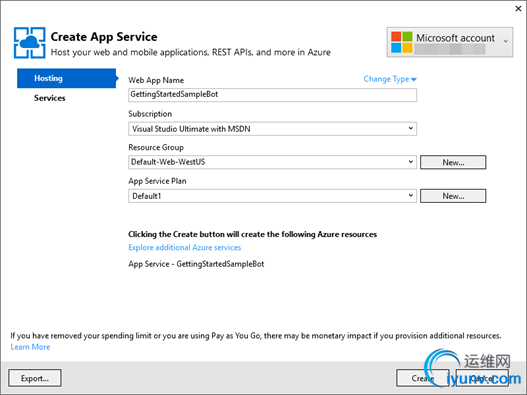The image size is (527, 395).
Task: Open the Resource Group dropdown list
Action: tap(272, 162)
